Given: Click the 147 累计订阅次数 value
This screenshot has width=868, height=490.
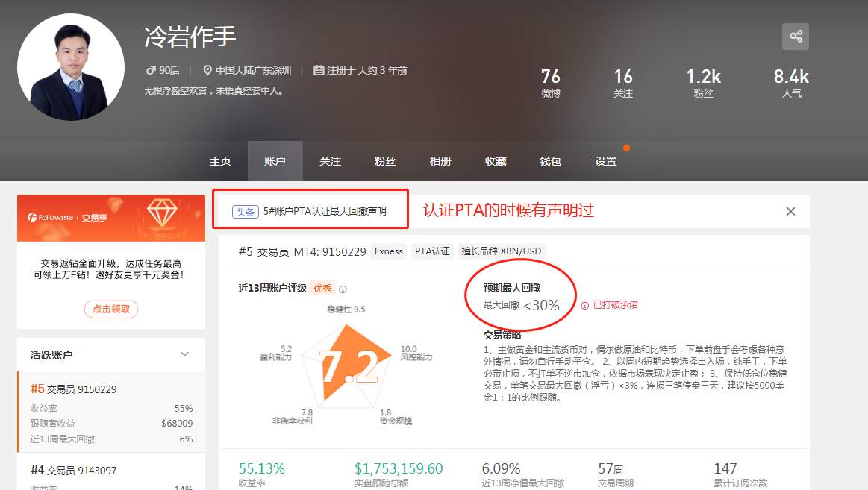Looking at the screenshot, I should pos(725,468).
